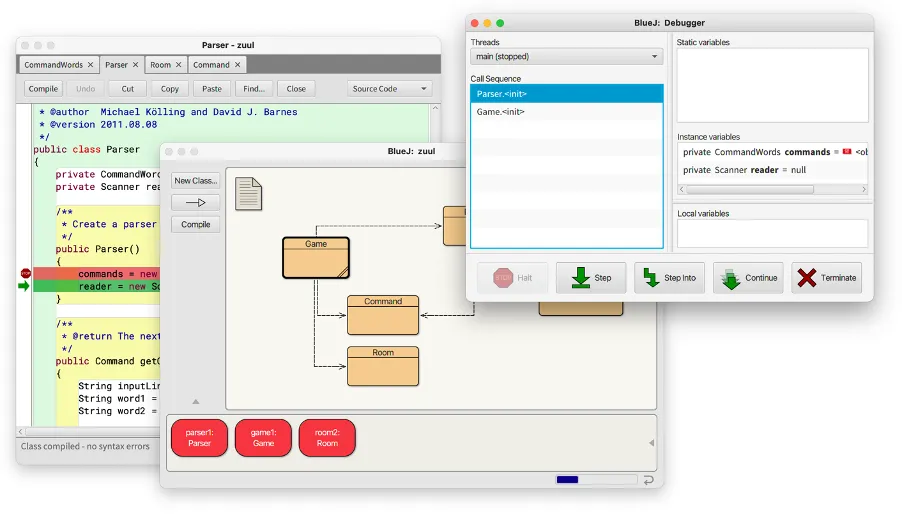902x514 pixels.
Task: Click the red object reference icon for commands
Action: coord(847,152)
